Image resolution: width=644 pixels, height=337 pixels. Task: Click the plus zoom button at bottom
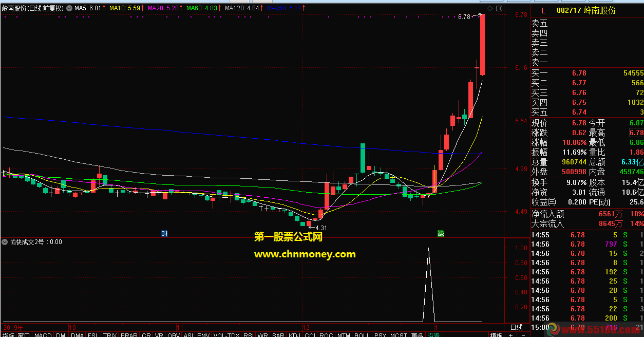(x=510, y=335)
